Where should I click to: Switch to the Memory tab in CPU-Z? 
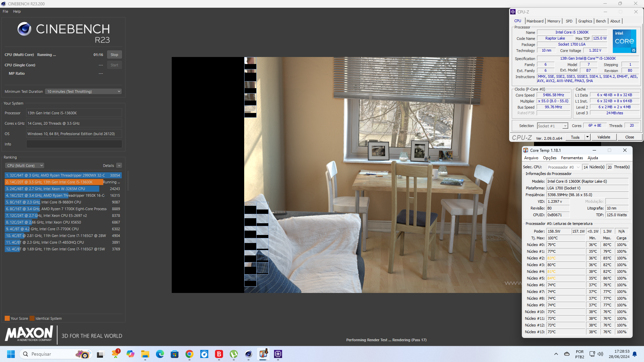pos(554,21)
